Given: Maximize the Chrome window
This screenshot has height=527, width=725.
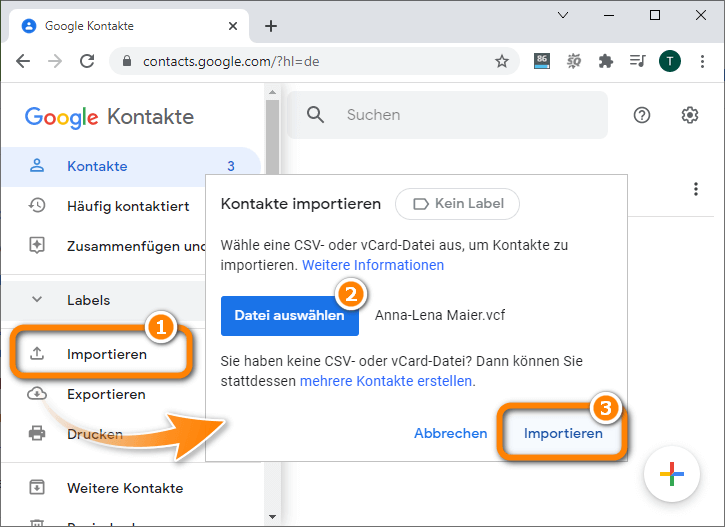Looking at the screenshot, I should tap(655, 15).
